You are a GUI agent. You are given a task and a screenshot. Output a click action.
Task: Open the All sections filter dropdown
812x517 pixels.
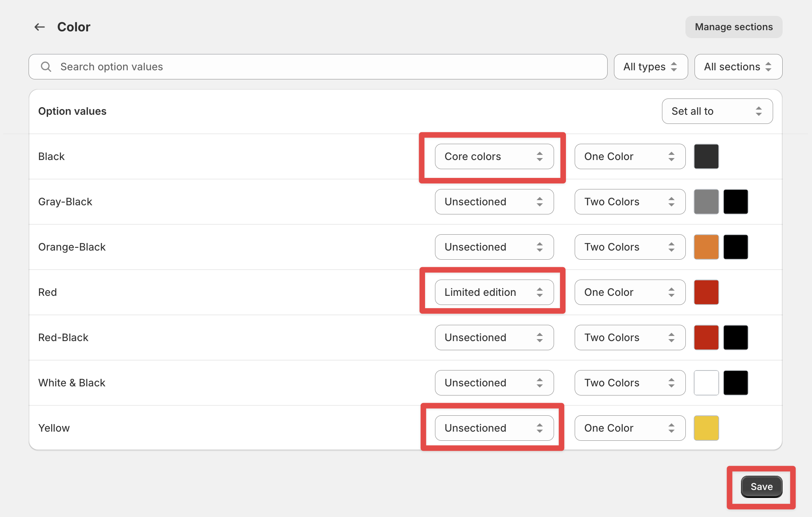click(x=738, y=67)
